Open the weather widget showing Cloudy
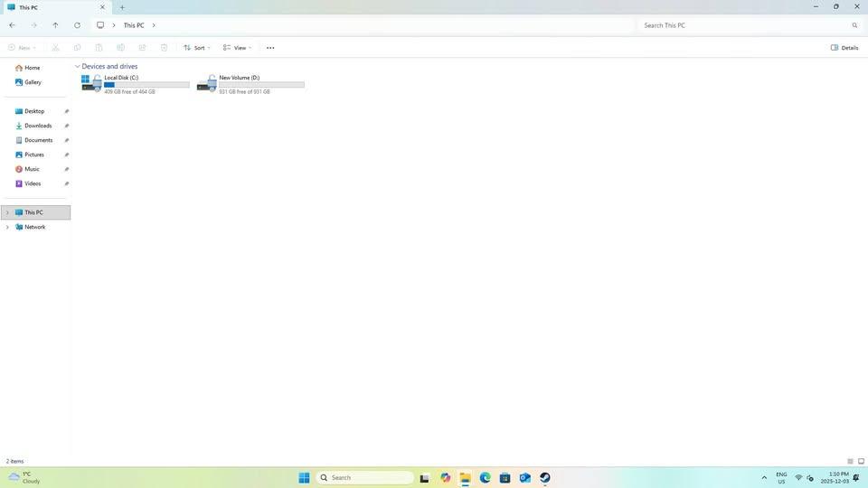868x488 pixels. tap(24, 477)
